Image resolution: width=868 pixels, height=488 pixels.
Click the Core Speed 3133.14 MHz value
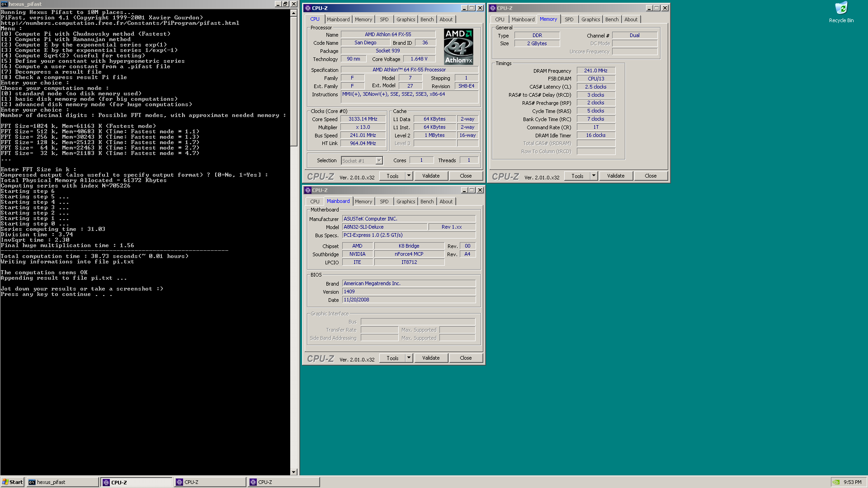pos(363,119)
